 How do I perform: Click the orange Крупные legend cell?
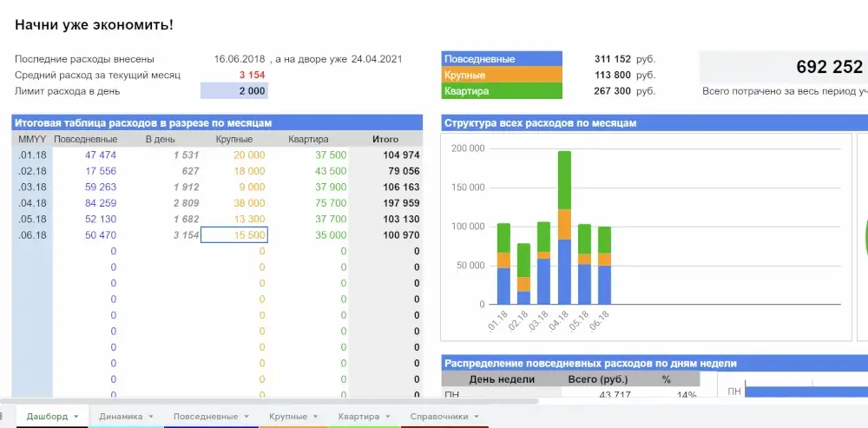coord(502,75)
